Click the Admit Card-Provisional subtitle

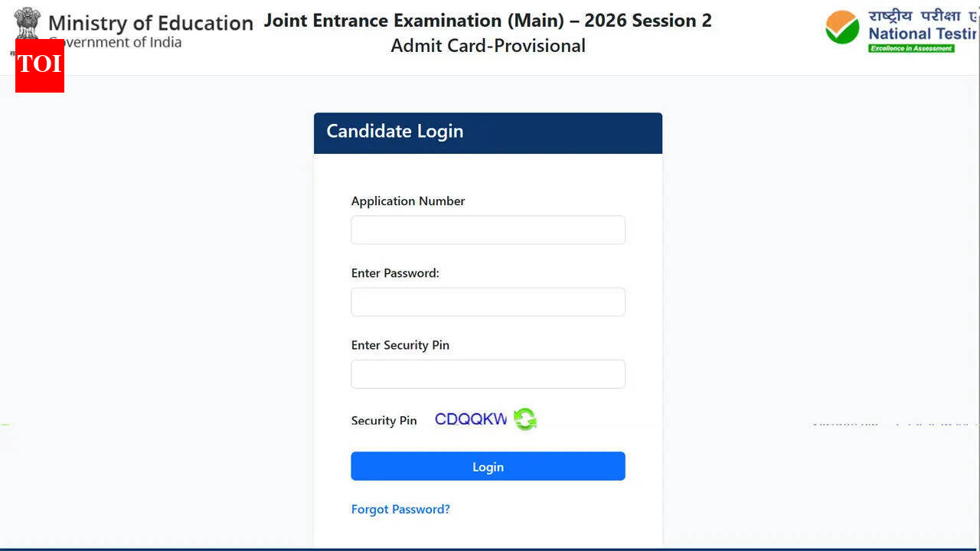click(488, 46)
